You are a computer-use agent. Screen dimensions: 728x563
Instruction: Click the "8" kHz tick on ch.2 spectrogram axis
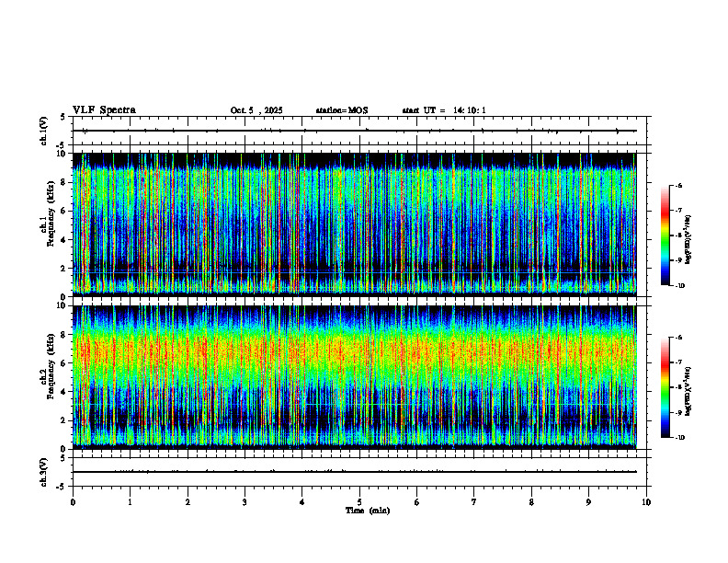(x=64, y=335)
